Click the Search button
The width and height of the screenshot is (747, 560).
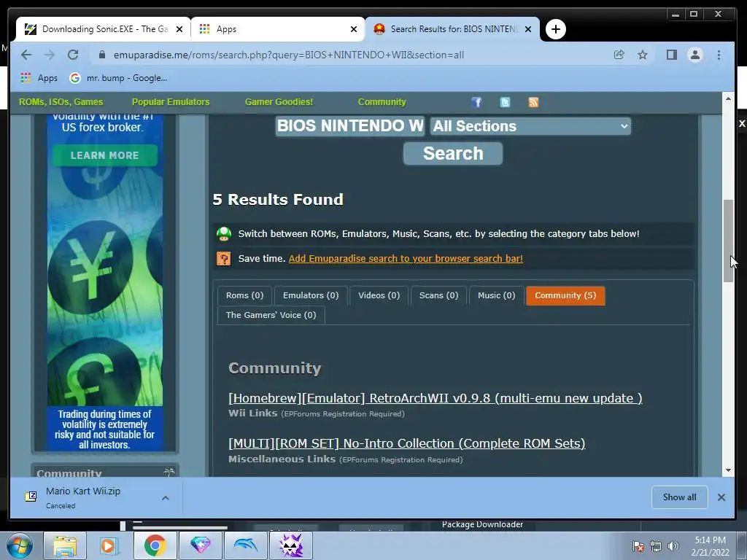click(453, 153)
